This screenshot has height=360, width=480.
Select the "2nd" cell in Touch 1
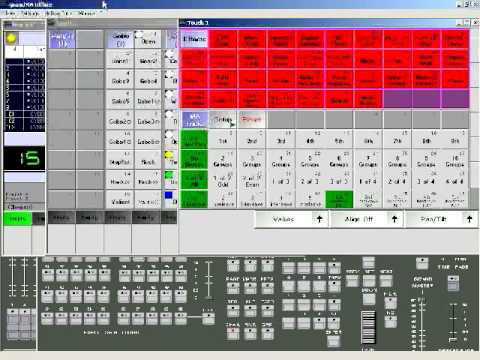pos(252,139)
